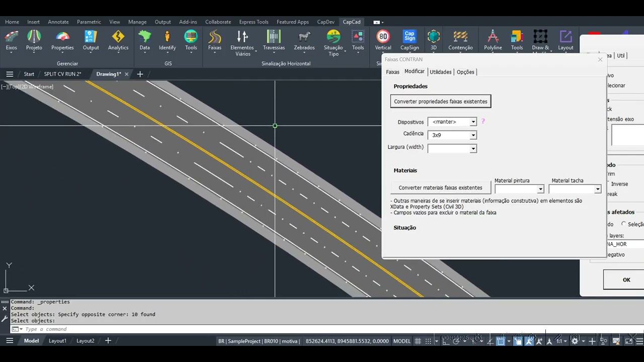Screen dimensions: 644x362
Task: Close the Drawing1* tab
Action: click(126, 74)
